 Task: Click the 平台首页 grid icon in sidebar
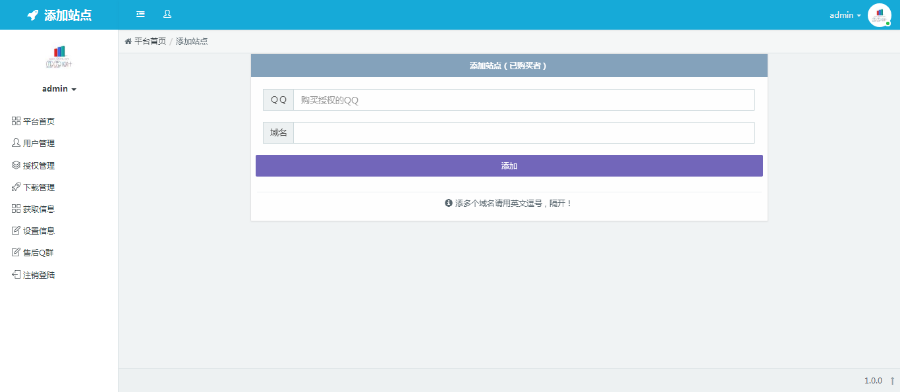[x=16, y=121]
